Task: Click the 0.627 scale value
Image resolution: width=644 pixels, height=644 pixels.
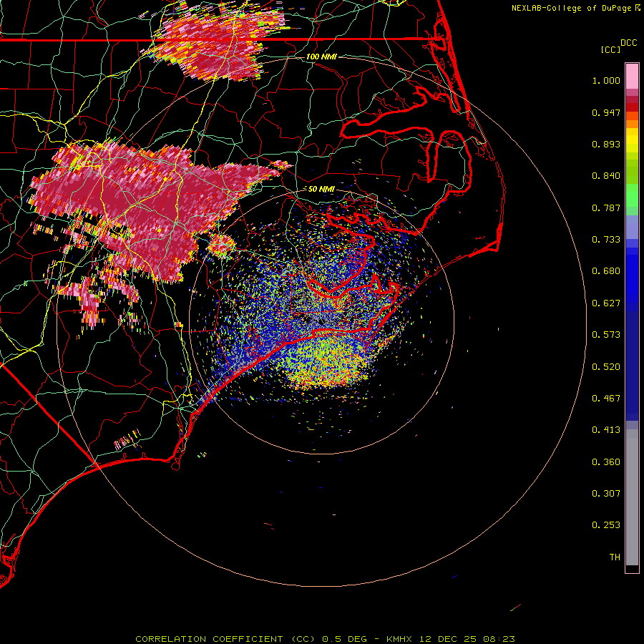Action: 606,303
